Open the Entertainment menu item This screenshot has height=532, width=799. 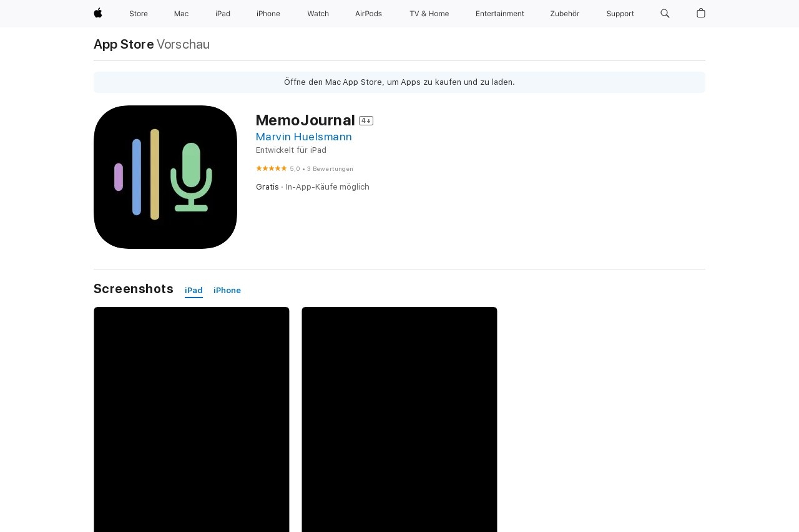coord(500,14)
